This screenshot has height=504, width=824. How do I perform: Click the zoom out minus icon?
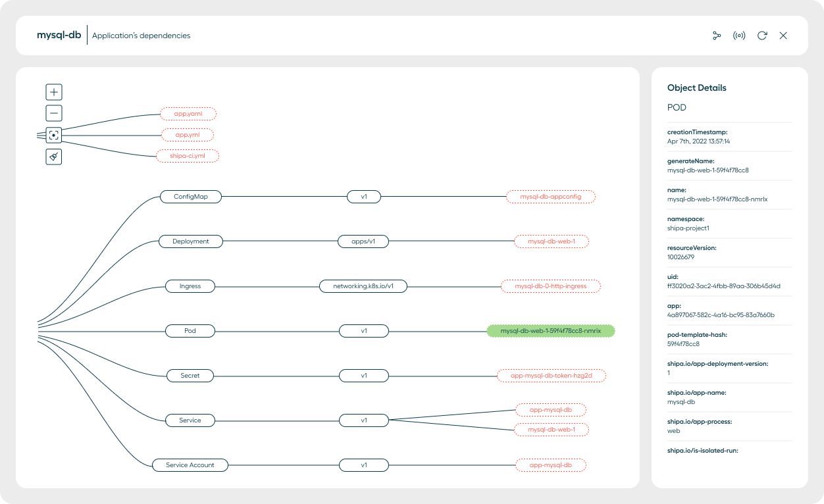[54, 113]
